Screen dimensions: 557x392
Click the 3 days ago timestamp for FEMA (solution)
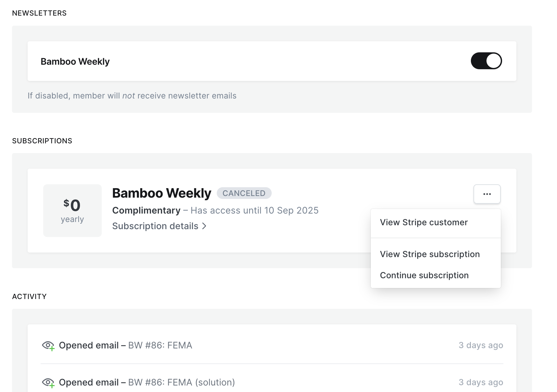coord(481,382)
